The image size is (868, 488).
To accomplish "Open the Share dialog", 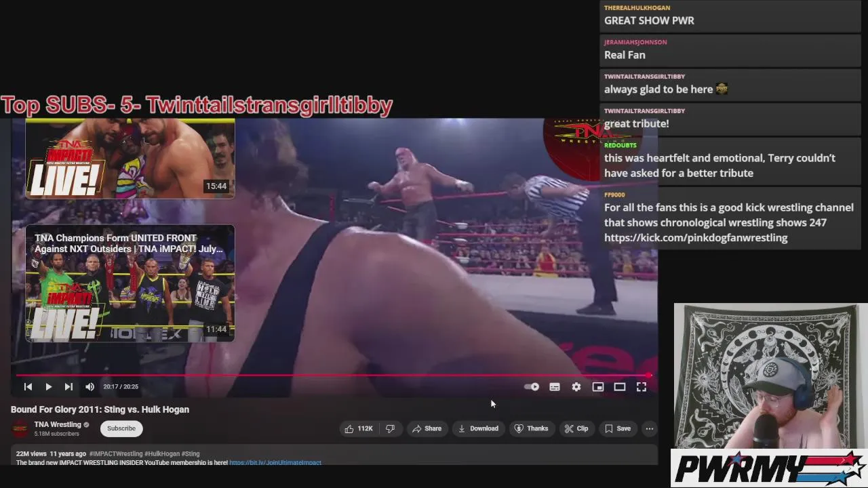I will [x=427, y=428].
